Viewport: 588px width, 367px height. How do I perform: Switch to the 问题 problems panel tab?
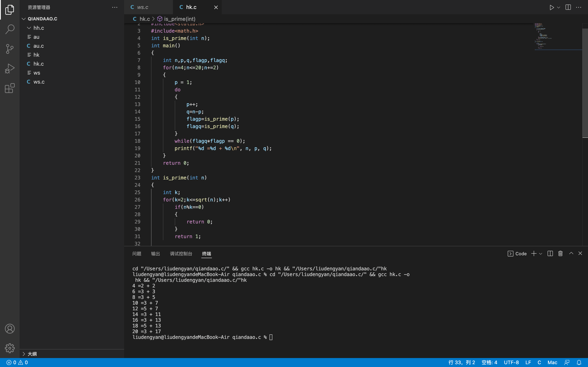coord(137,254)
